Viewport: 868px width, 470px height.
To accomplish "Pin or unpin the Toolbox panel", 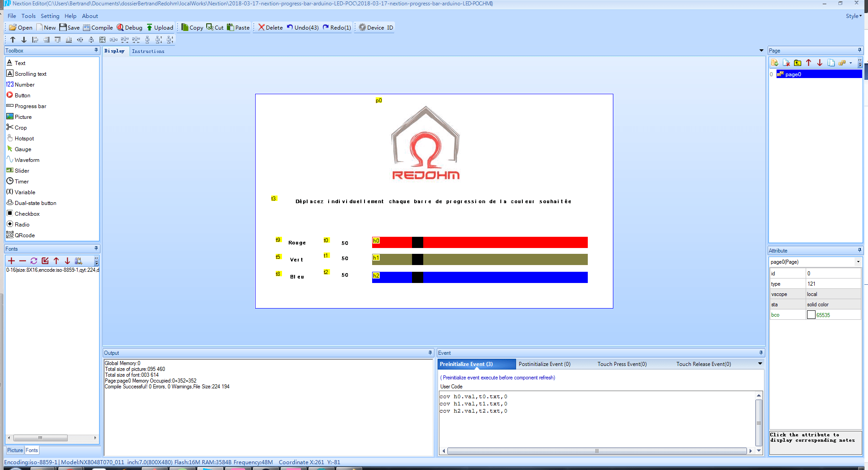I will [x=96, y=50].
